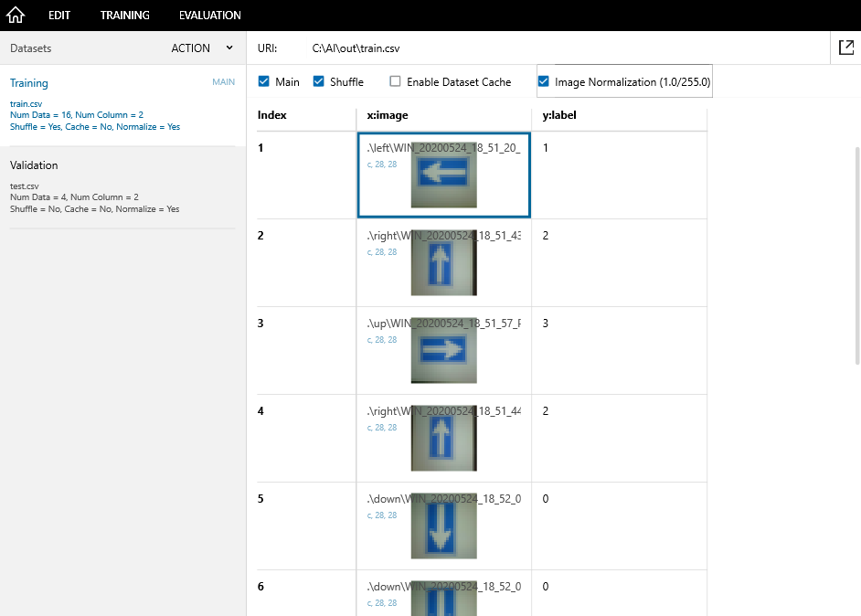The image size is (861, 616).
Task: Switch to the TRAINING tab
Action: [x=125, y=15]
